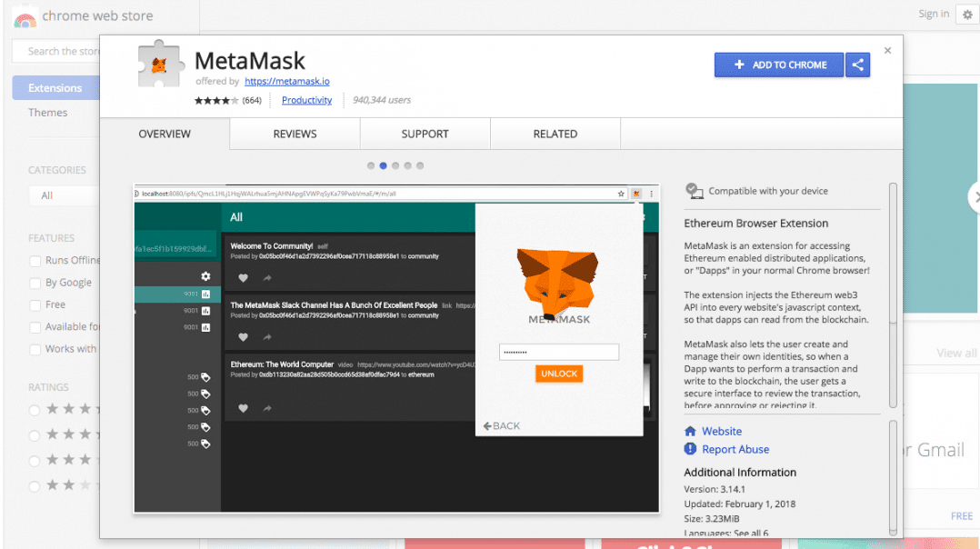Open the https://metamask.io link
The image size is (980, 549).
[x=287, y=81]
